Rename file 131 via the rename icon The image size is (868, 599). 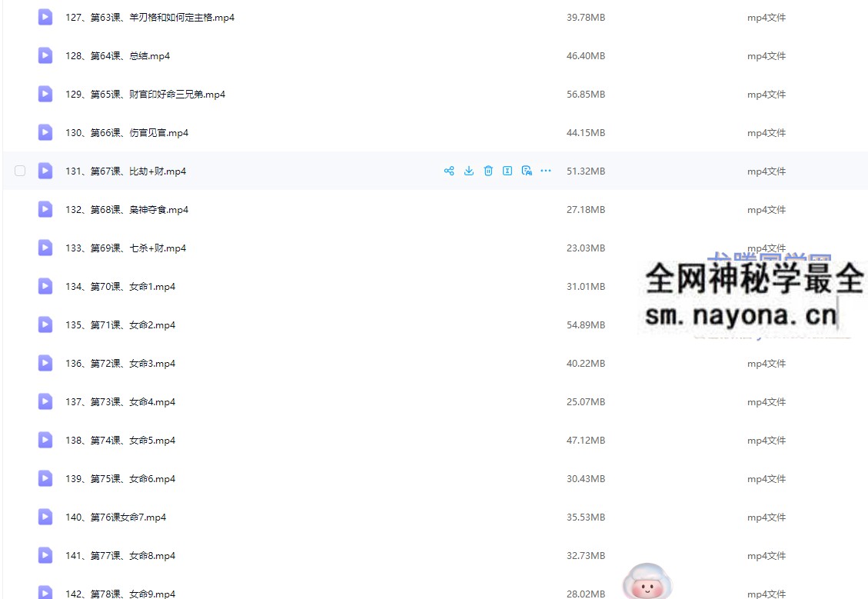[x=507, y=171]
